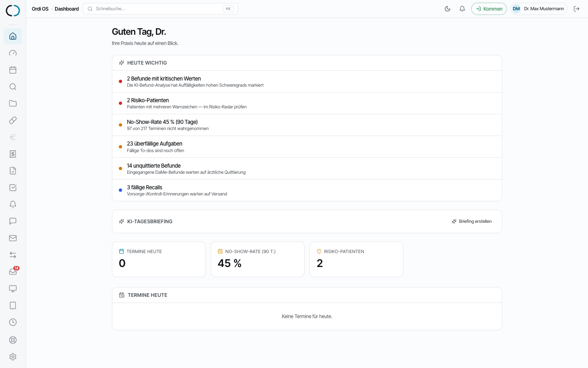The width and height of the screenshot is (588, 368).
Task: Open the chat bubble icon in sidebar
Action: click(13, 221)
